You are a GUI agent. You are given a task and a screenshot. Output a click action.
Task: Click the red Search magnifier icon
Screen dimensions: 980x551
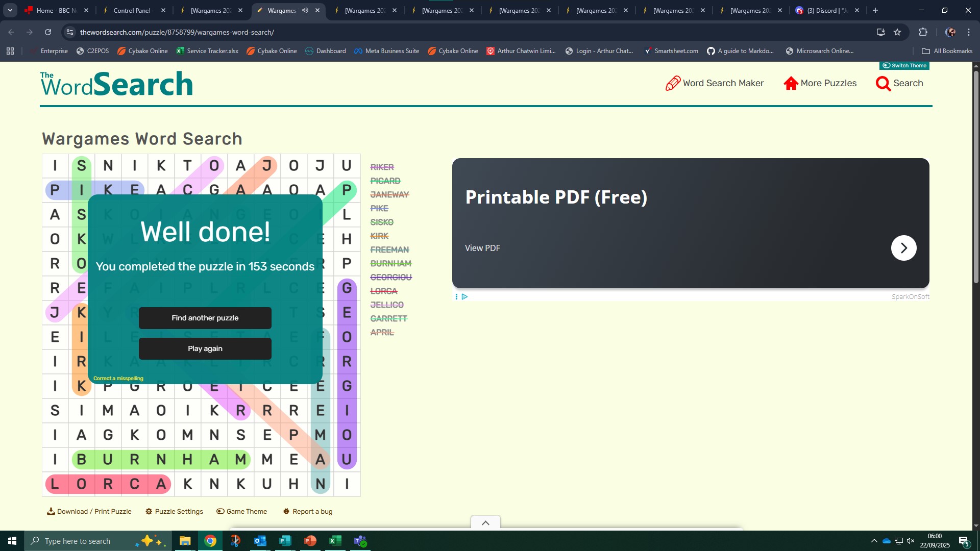(x=883, y=83)
